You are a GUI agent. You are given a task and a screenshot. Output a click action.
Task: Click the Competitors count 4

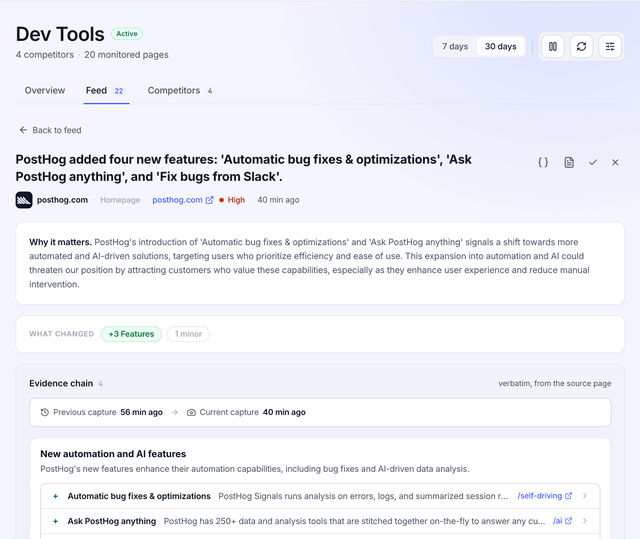pyautogui.click(x=210, y=91)
